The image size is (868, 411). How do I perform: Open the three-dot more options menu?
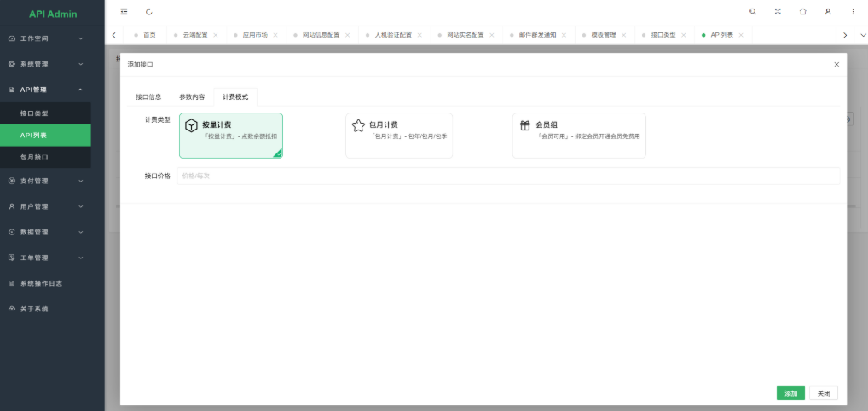[x=854, y=12]
